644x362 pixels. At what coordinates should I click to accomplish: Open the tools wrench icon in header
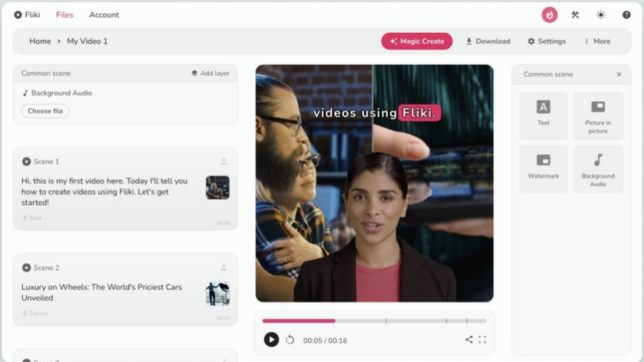click(x=575, y=15)
